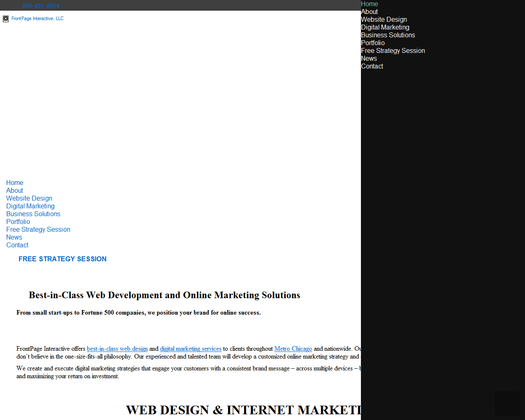Select Portfolio in the dark sidebar menu

372,43
